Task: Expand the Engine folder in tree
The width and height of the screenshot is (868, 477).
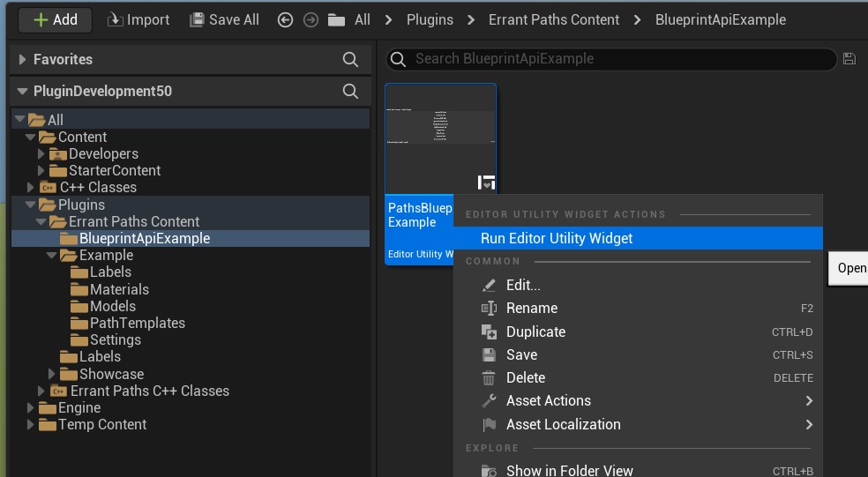Action: pos(30,408)
